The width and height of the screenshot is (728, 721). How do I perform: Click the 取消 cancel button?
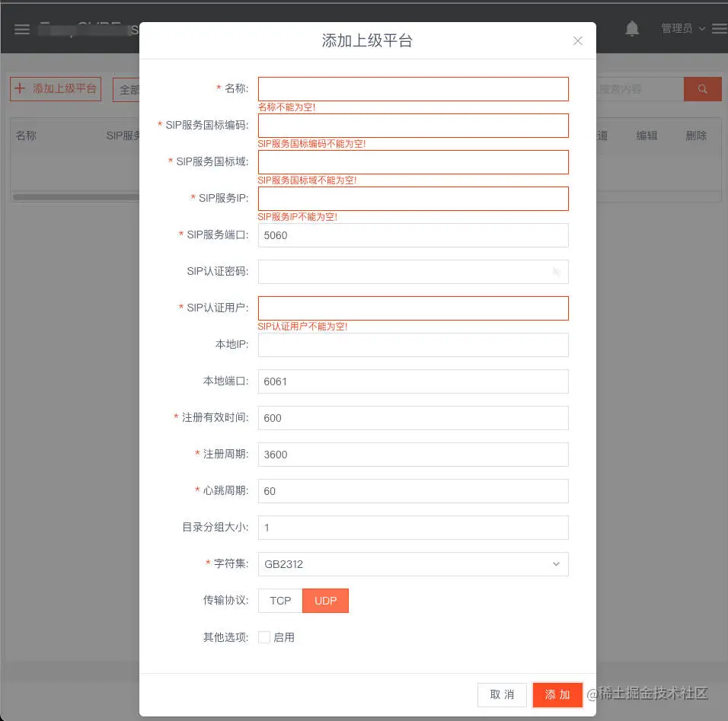(x=502, y=694)
